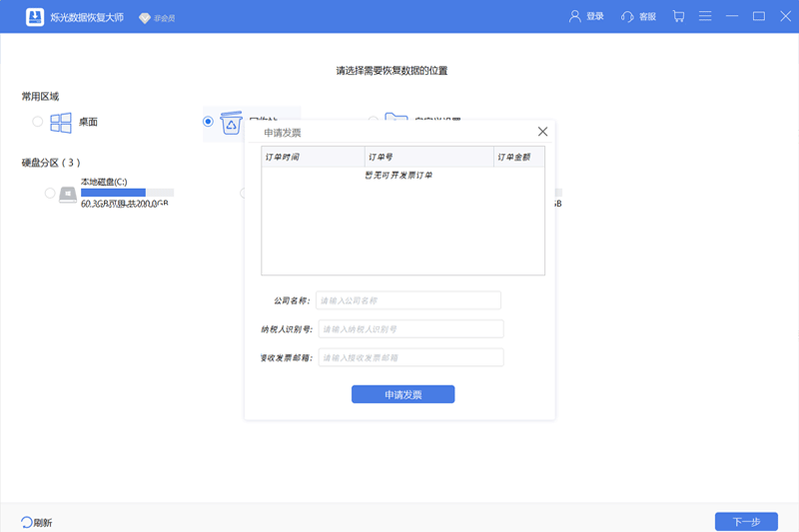Click the non-member diamond badge
Image resolution: width=799 pixels, height=532 pixels.
coord(157,18)
